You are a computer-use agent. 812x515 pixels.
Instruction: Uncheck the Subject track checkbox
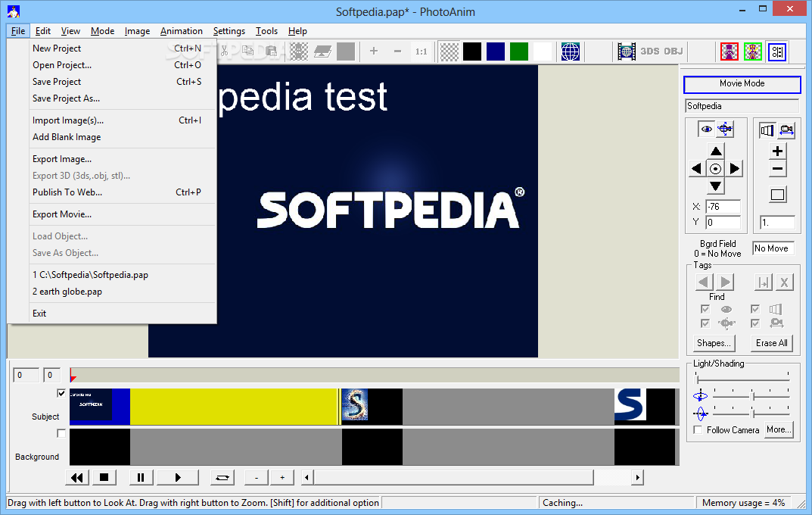[61, 393]
